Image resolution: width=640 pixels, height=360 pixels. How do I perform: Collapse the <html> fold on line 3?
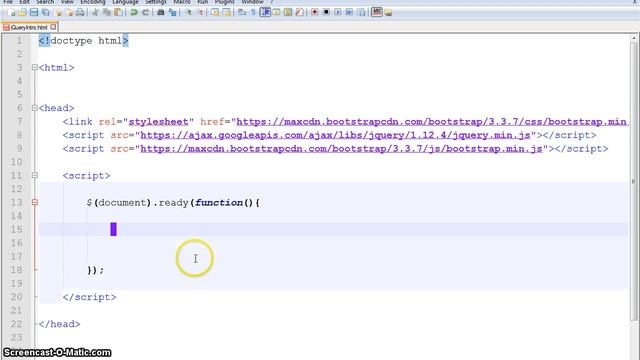35,67
